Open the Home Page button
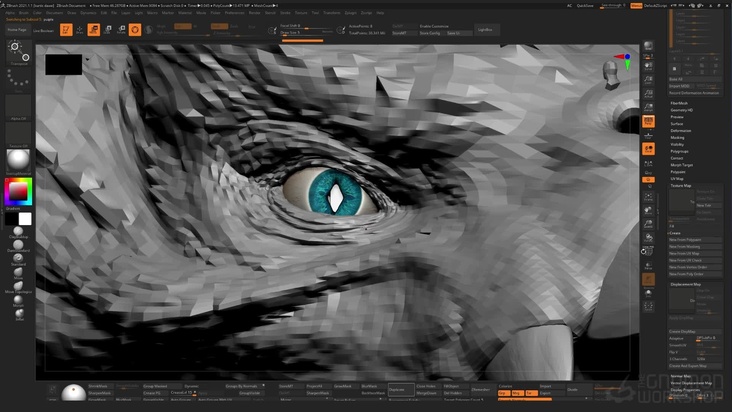 [x=17, y=30]
